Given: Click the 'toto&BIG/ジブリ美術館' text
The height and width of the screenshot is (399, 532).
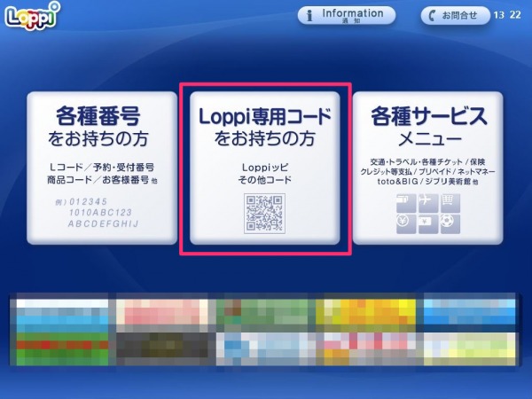Looking at the screenshot, I should tap(424, 182).
